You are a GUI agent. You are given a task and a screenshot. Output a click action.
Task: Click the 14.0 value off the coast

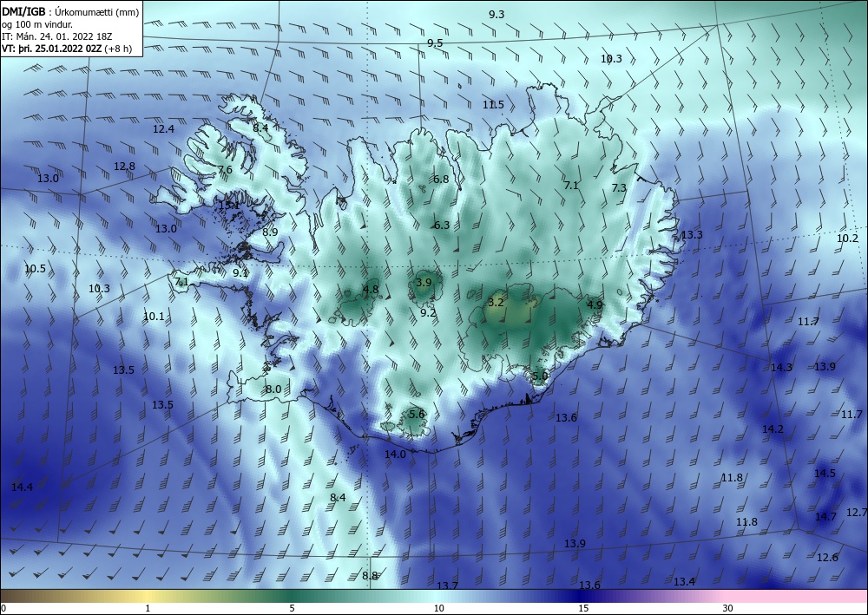tap(395, 454)
